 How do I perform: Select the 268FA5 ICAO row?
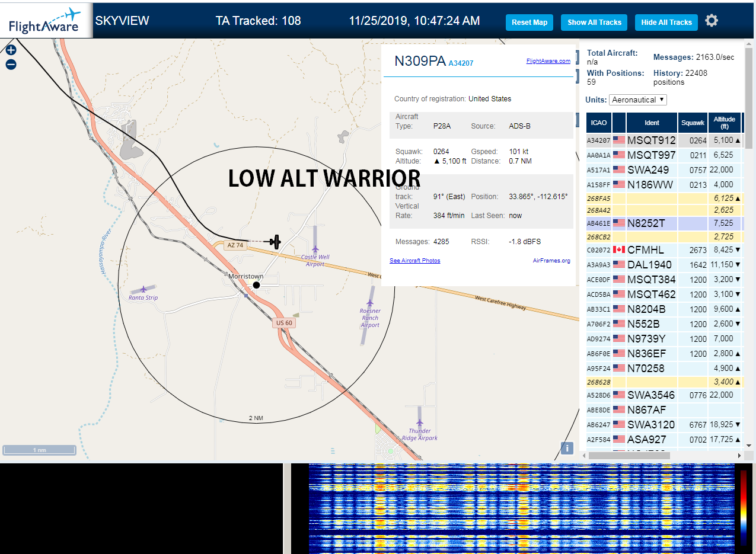664,198
